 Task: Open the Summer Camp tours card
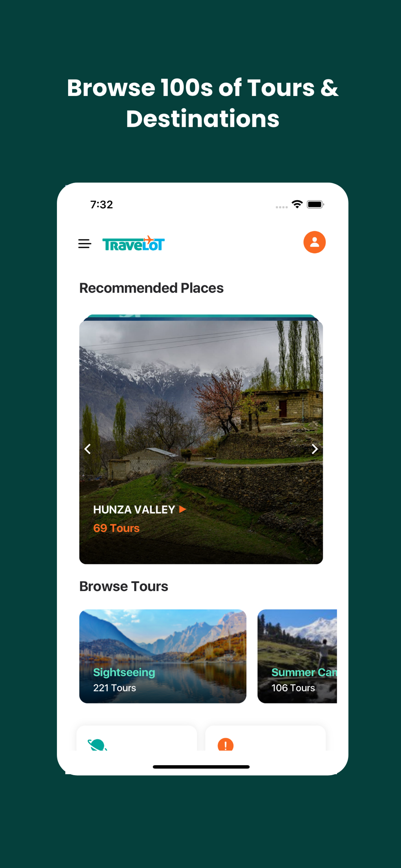pyautogui.click(x=297, y=656)
